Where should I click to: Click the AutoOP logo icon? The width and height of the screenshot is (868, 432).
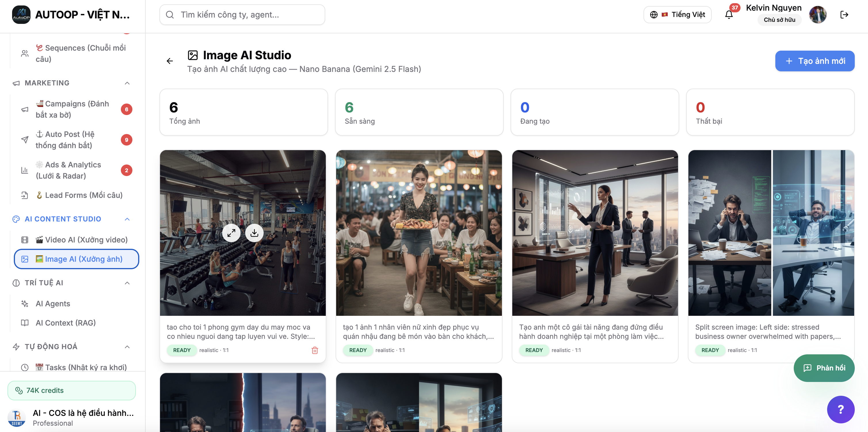point(21,15)
